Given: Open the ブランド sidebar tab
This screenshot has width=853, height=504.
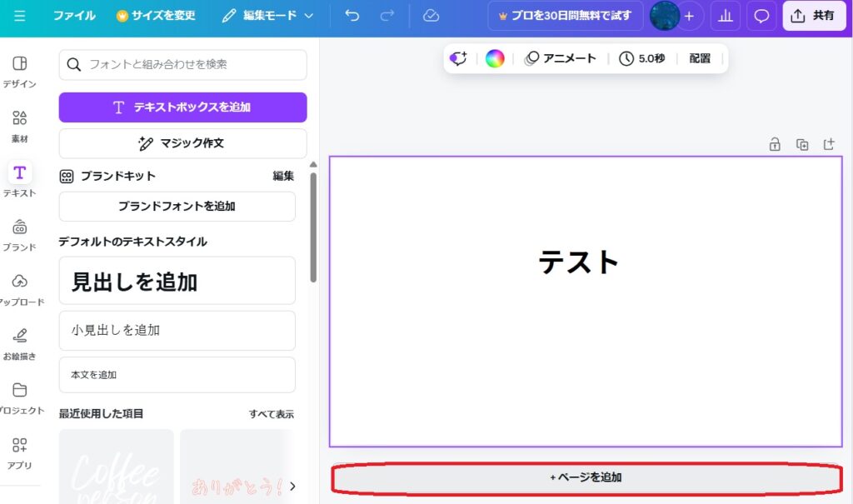Looking at the screenshot, I should click(20, 235).
